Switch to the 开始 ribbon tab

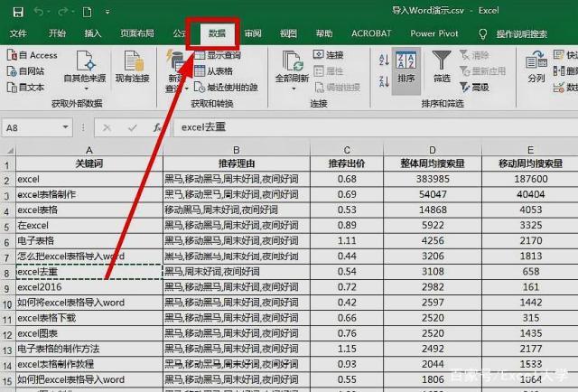pyautogui.click(x=57, y=33)
